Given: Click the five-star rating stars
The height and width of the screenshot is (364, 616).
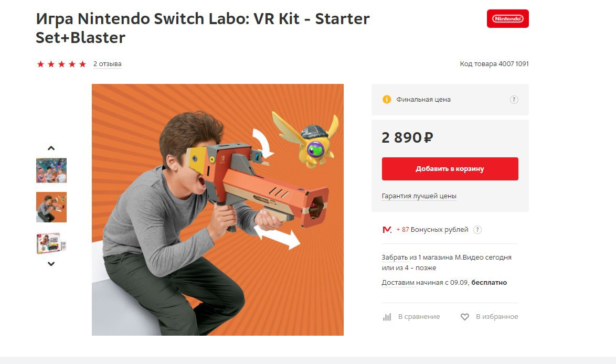Looking at the screenshot, I should point(61,64).
